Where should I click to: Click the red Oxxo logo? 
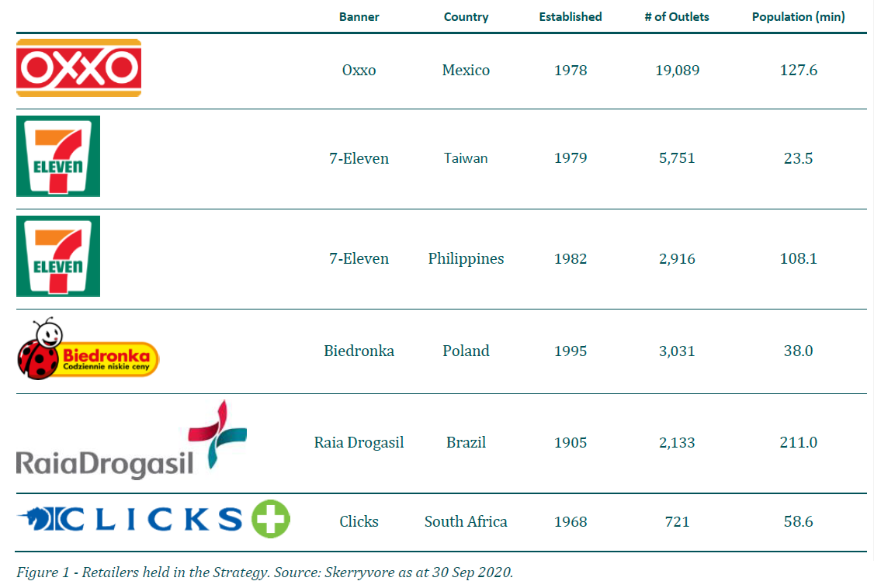(x=78, y=68)
